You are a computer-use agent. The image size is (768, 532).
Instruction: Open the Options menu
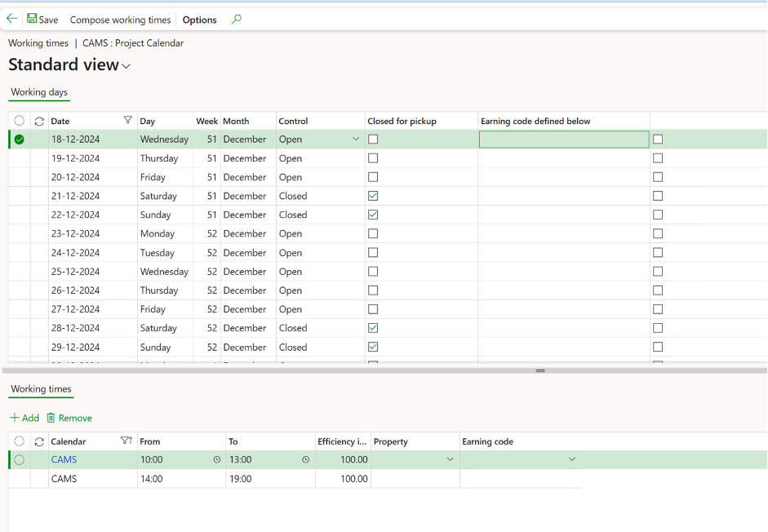click(198, 19)
